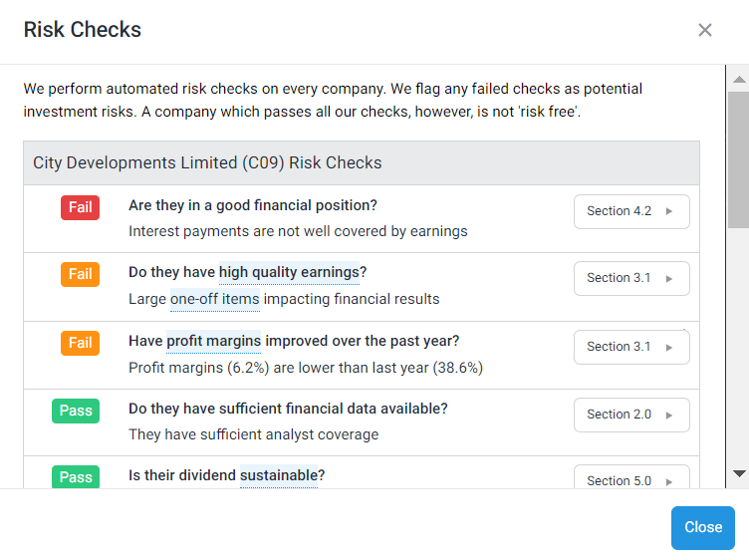Open Section 3.1 for high quality earnings

point(631,278)
